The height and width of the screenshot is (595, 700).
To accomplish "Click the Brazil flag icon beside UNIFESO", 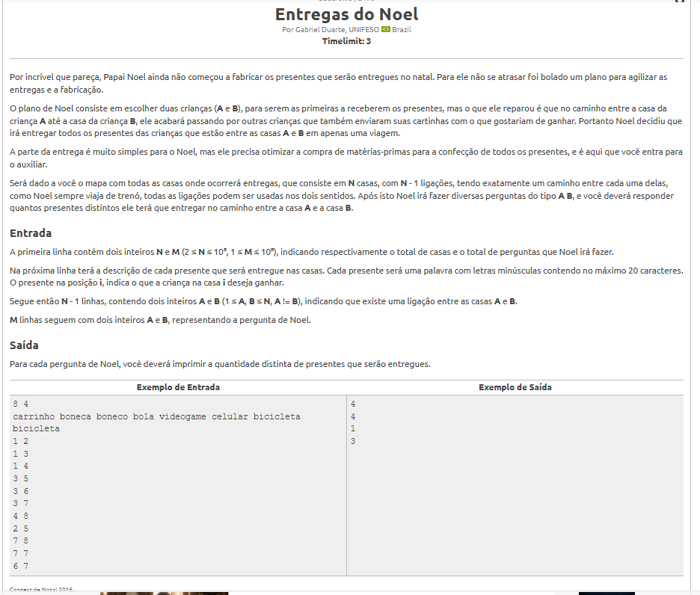I will pos(386,29).
